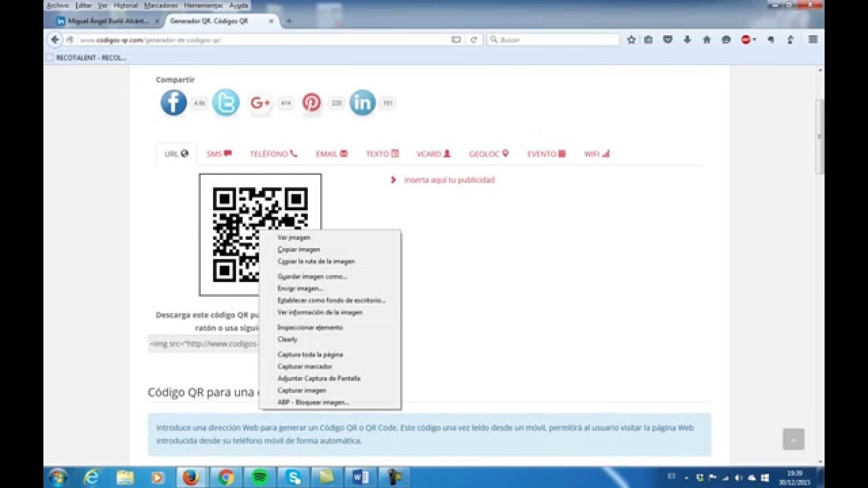Open RECOTALENT bookmark in bookmarks bar
The width and height of the screenshot is (868, 488).
coord(85,58)
